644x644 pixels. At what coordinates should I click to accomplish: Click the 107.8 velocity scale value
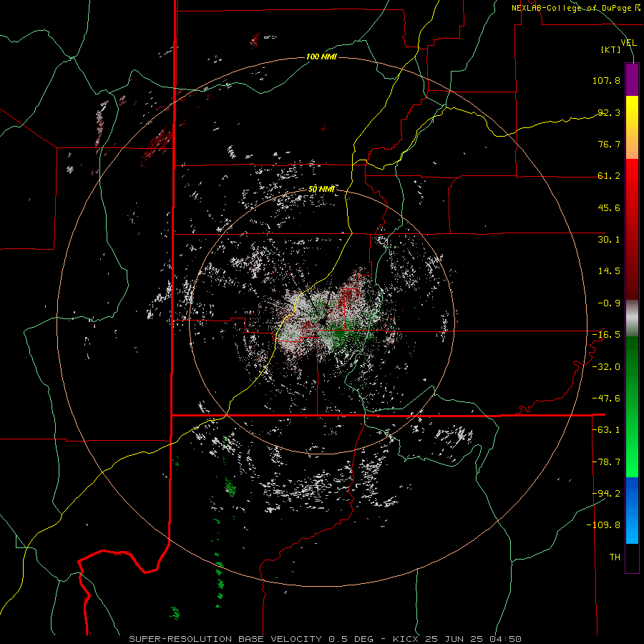[606, 80]
